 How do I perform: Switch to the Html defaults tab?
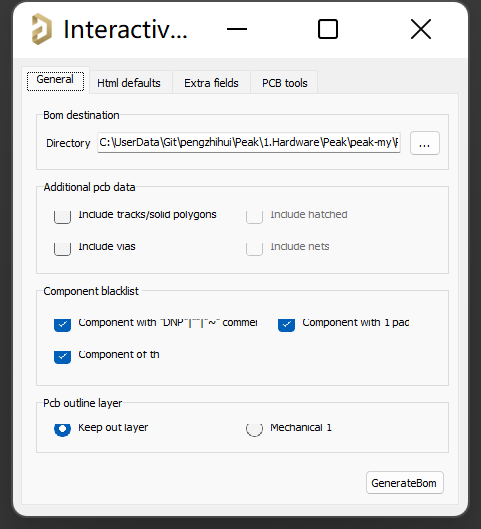click(x=129, y=83)
